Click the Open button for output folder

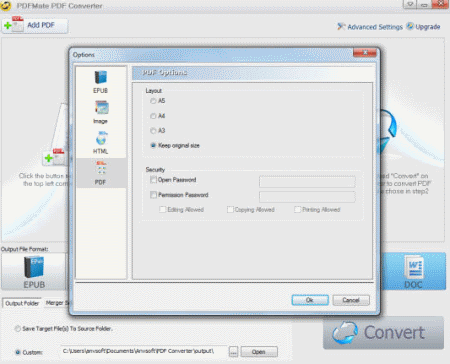click(259, 352)
